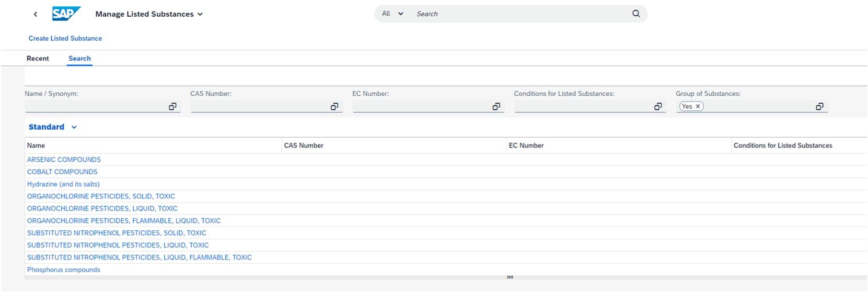Image resolution: width=868 pixels, height=292 pixels.
Task: Open the ARSENIC COMPOUNDS entry
Action: [x=64, y=160]
